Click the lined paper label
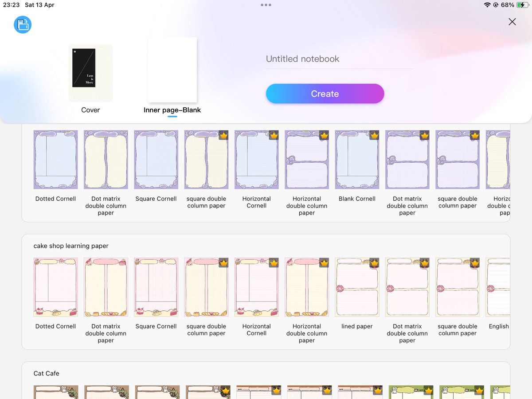This screenshot has height=399, width=532. (357, 326)
